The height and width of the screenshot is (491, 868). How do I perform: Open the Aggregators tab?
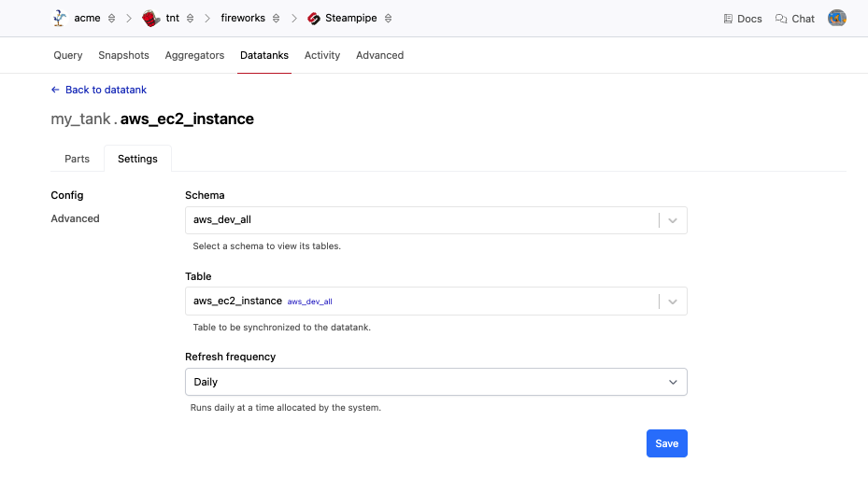coord(194,55)
